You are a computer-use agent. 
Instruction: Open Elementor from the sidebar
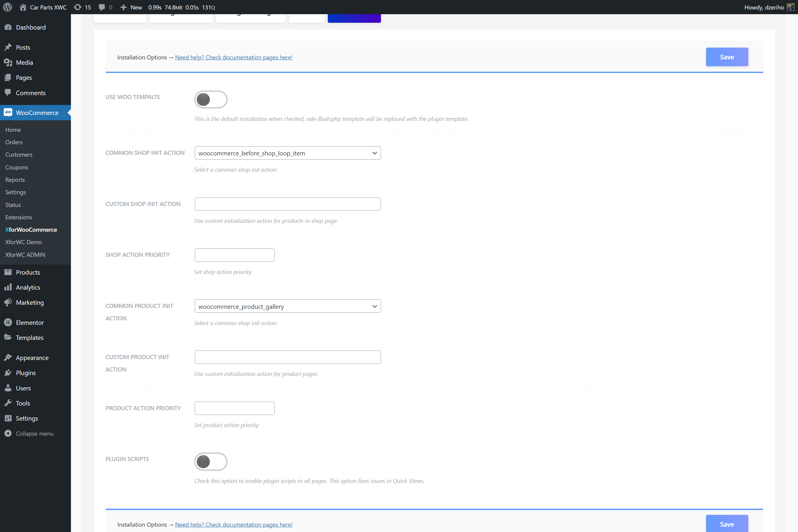pos(30,322)
